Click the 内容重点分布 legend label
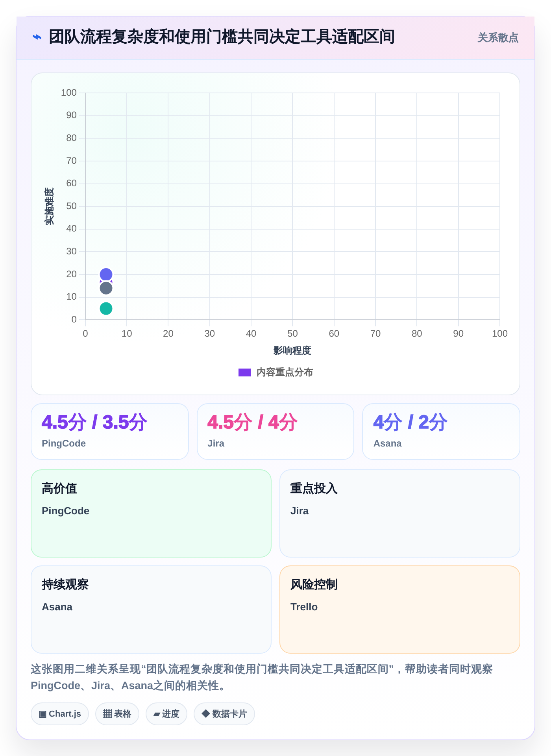 [x=285, y=372]
